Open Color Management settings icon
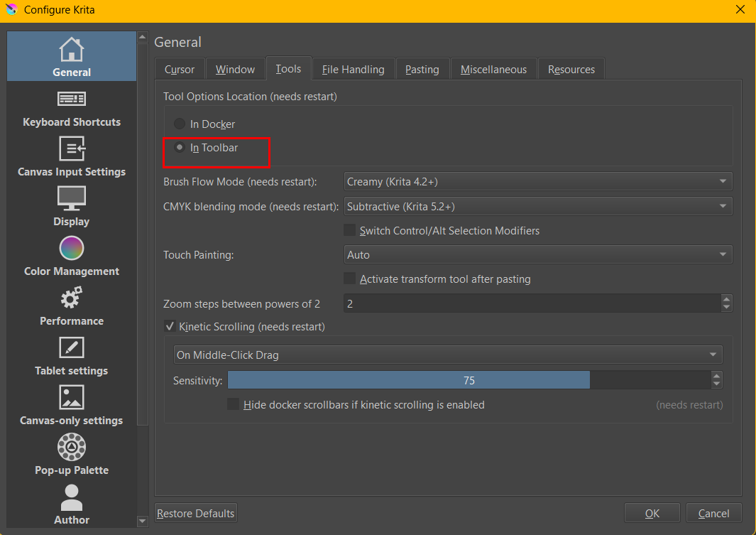 coord(72,249)
